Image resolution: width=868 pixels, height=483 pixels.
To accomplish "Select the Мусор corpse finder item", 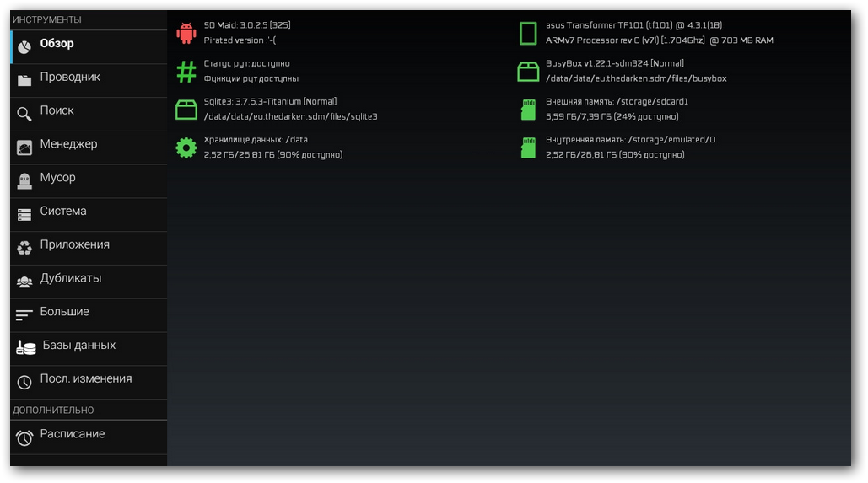I will coord(88,179).
